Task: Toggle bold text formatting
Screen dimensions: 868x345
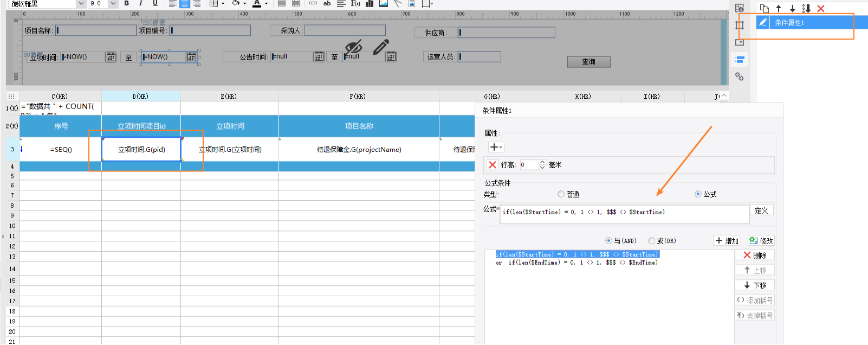Action: pos(127,3)
